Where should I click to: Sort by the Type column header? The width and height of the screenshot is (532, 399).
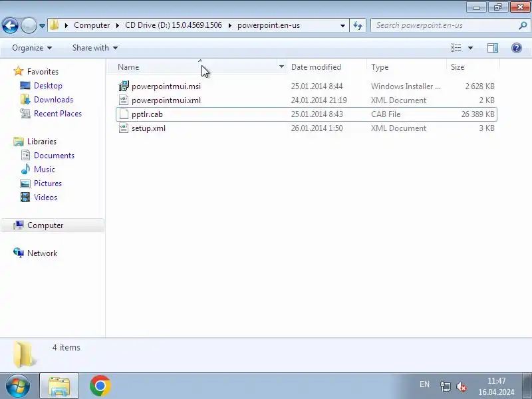click(406, 67)
